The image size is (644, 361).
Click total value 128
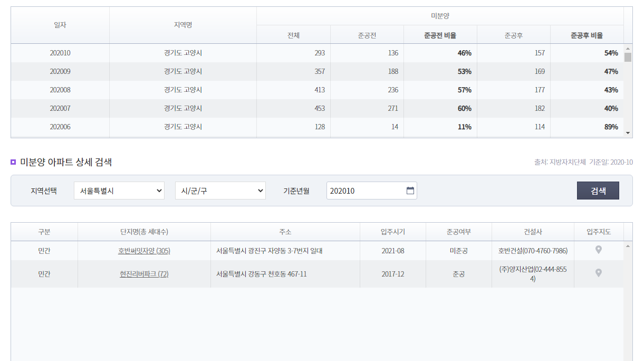pyautogui.click(x=320, y=127)
